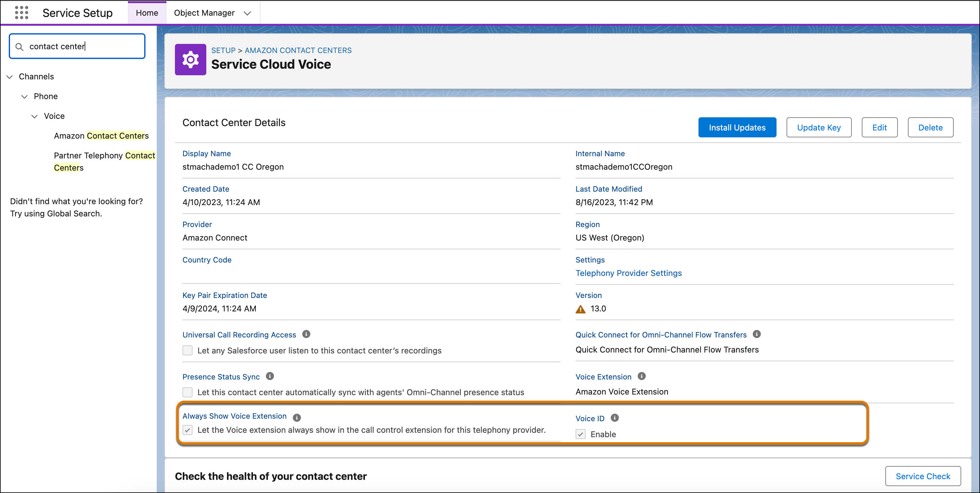The height and width of the screenshot is (493, 980).
Task: Switch to the Home tab
Action: point(147,13)
